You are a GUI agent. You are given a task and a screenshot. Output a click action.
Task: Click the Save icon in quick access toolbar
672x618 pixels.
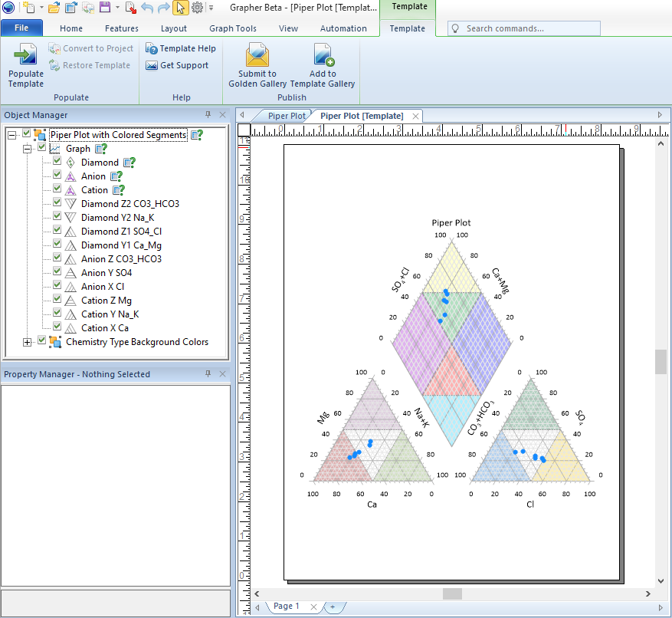(x=105, y=8)
